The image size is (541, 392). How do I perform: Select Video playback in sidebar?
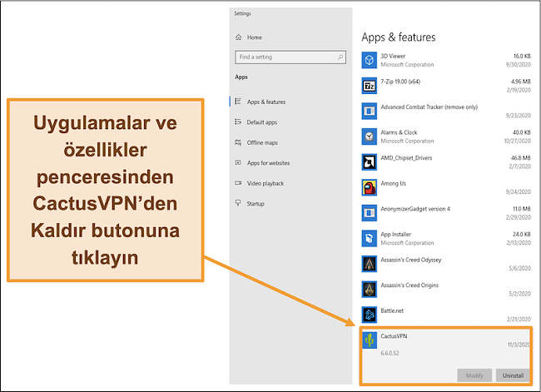[266, 183]
